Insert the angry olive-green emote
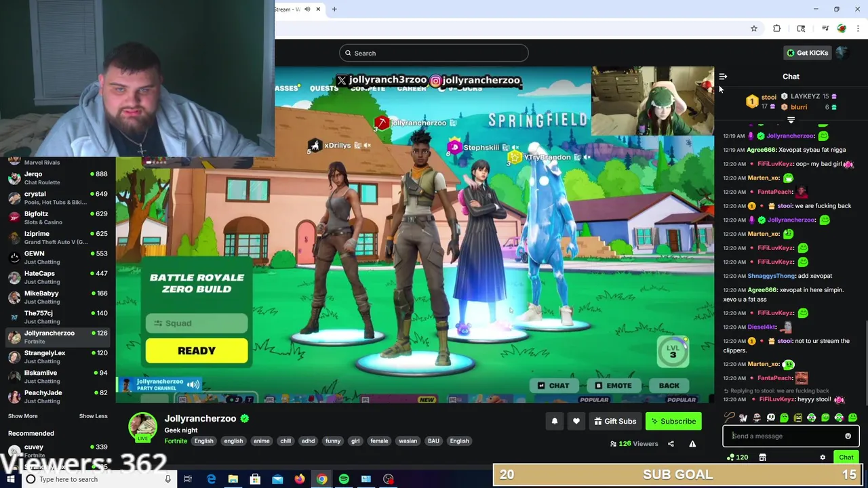Viewport: 868px width, 488px height. 798,418
